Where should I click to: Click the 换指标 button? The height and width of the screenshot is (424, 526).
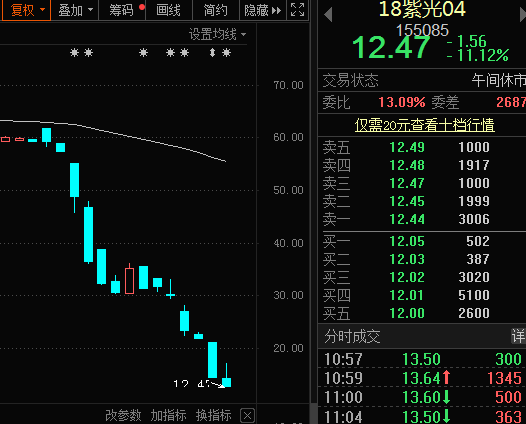(x=214, y=415)
